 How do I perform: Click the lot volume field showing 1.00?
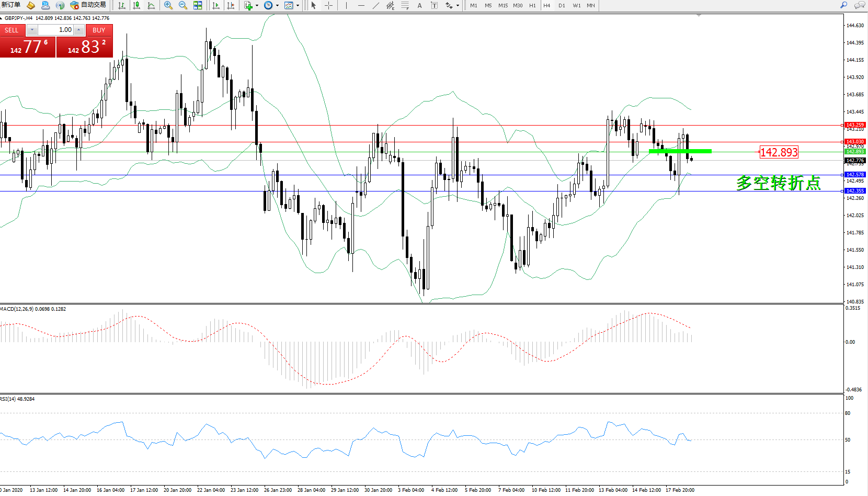[55, 30]
